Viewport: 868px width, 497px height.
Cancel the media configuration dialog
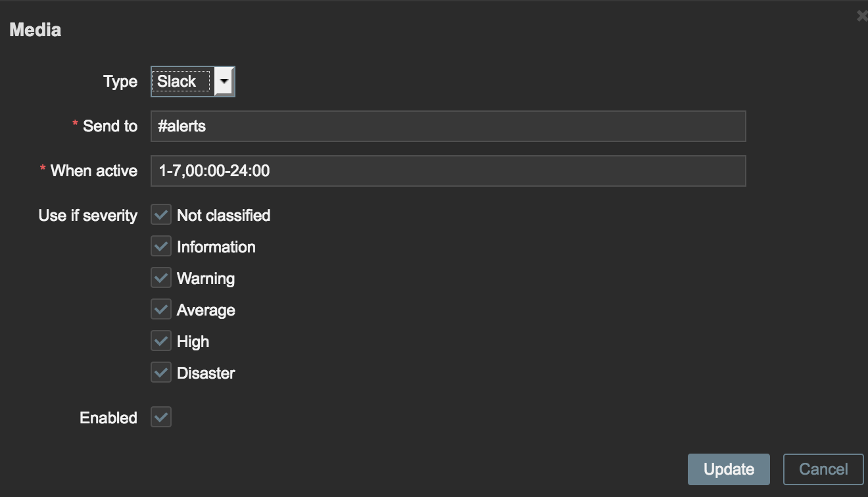pyautogui.click(x=823, y=469)
